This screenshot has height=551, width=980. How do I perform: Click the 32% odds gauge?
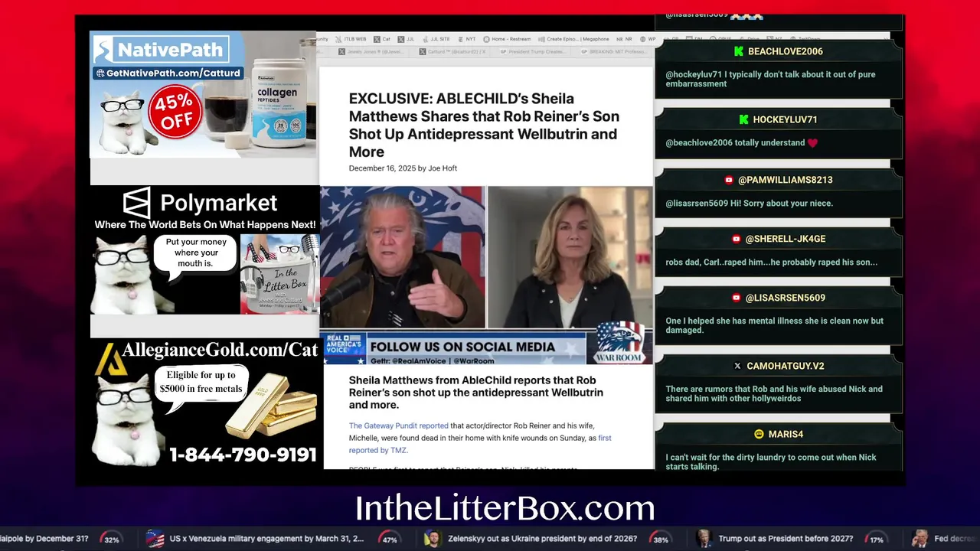coord(112,539)
